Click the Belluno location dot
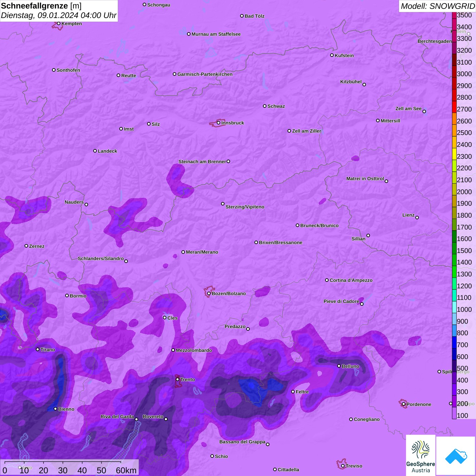Image resolution: width=476 pixels, height=476 pixels. pos(339,366)
